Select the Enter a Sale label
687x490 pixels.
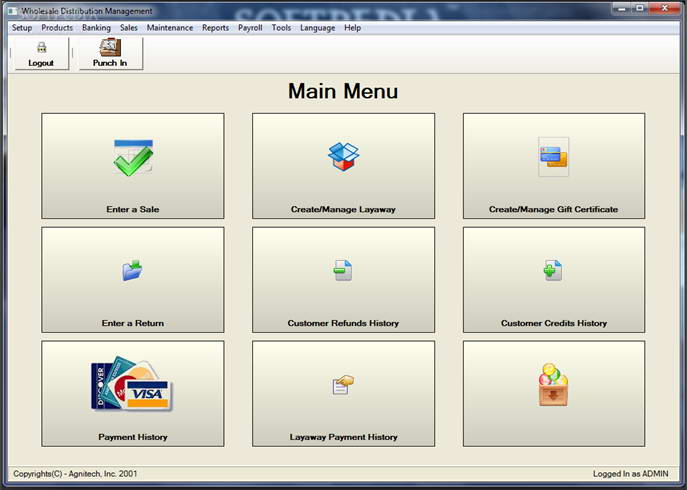pos(133,209)
